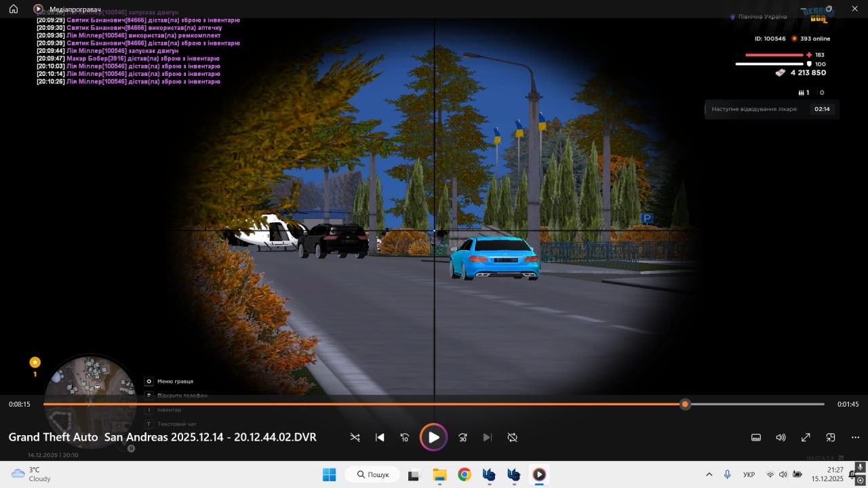Open the three-dot more options menu
The image size is (868, 488).
click(x=855, y=437)
